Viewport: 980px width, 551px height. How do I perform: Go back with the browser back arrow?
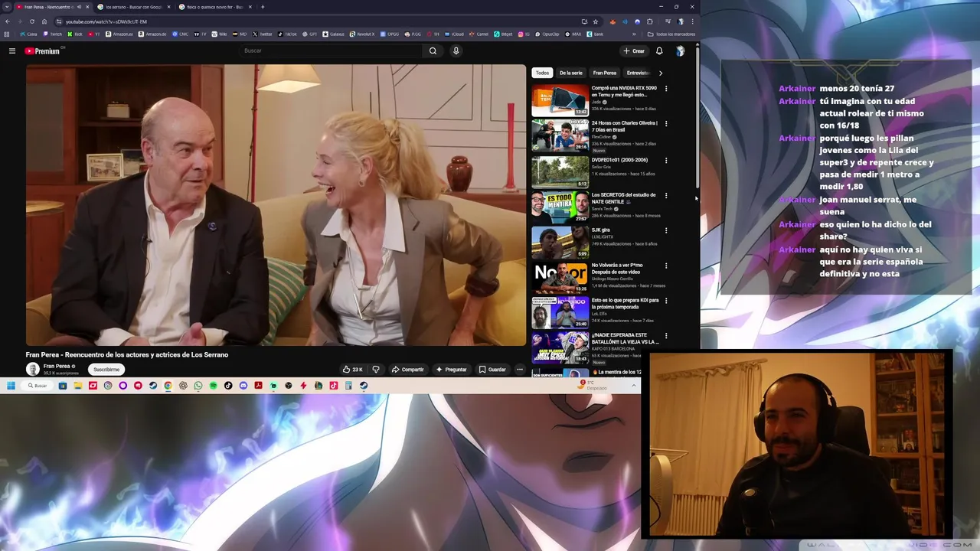7,21
